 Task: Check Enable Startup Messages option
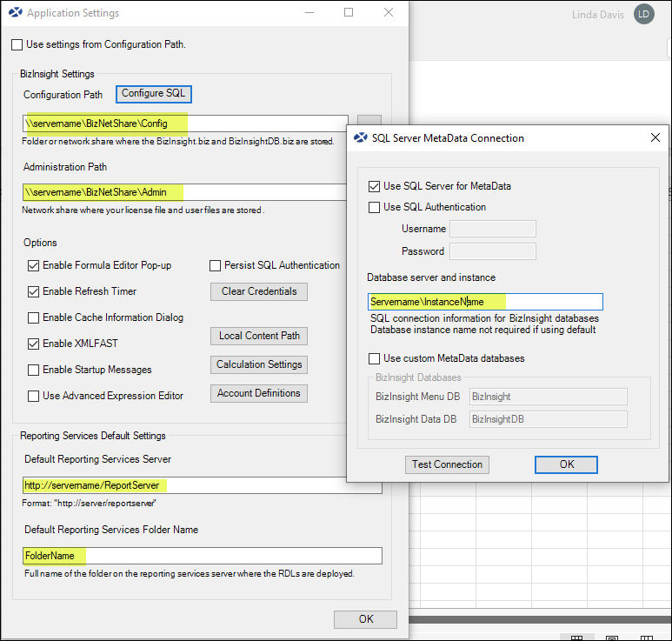point(33,370)
